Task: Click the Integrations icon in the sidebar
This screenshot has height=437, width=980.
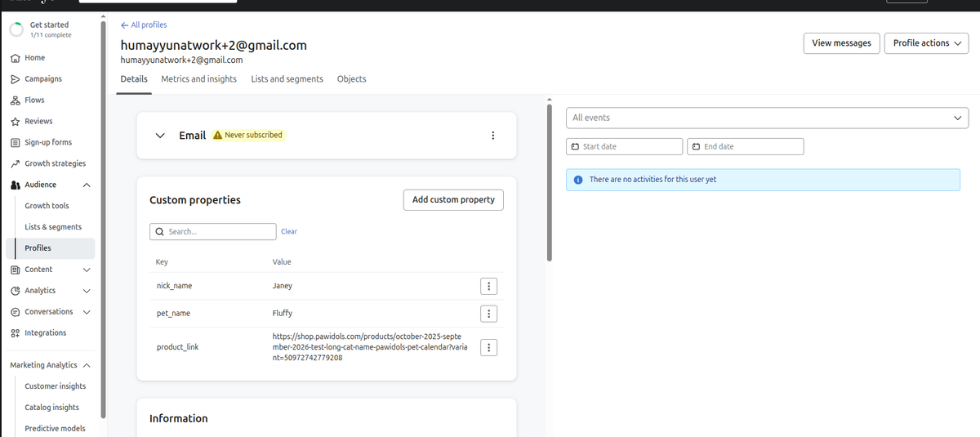Action: coord(15,333)
